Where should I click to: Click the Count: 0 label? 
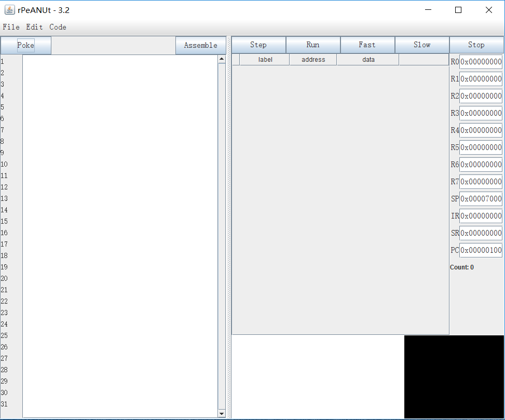(462, 267)
